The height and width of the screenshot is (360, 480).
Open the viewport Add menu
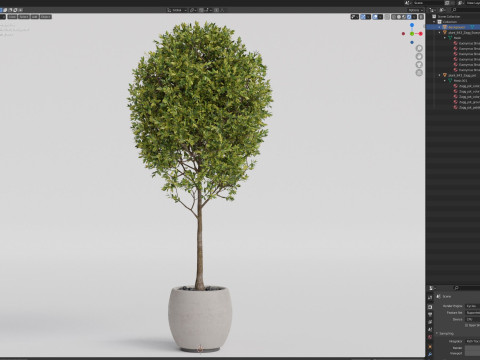coord(35,17)
